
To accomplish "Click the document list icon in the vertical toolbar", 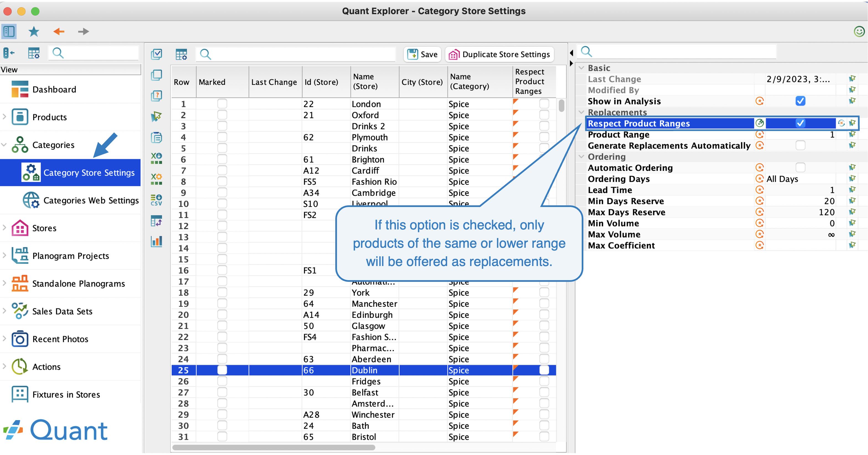I will click(x=156, y=138).
